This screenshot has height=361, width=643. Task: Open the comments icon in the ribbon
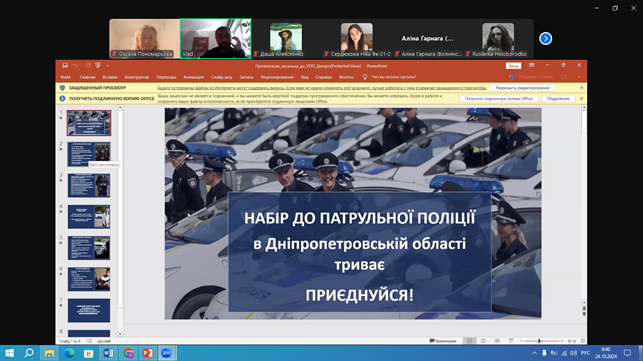click(563, 77)
